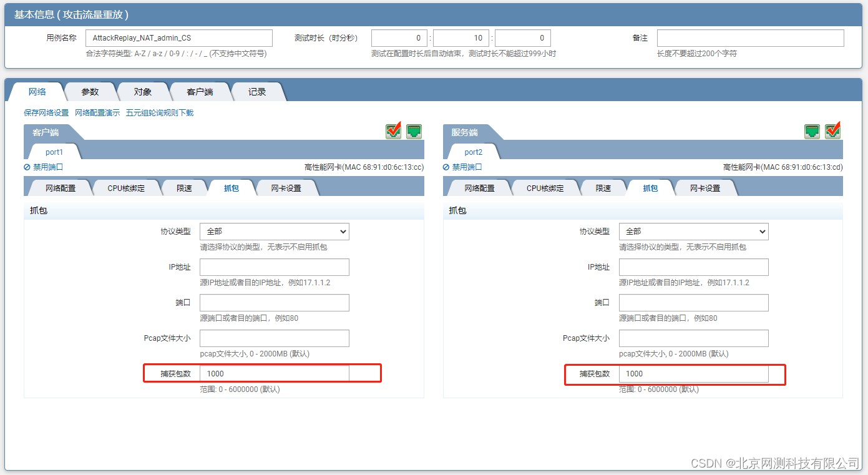
Task: Focus the 备注 input field
Action: [751, 38]
